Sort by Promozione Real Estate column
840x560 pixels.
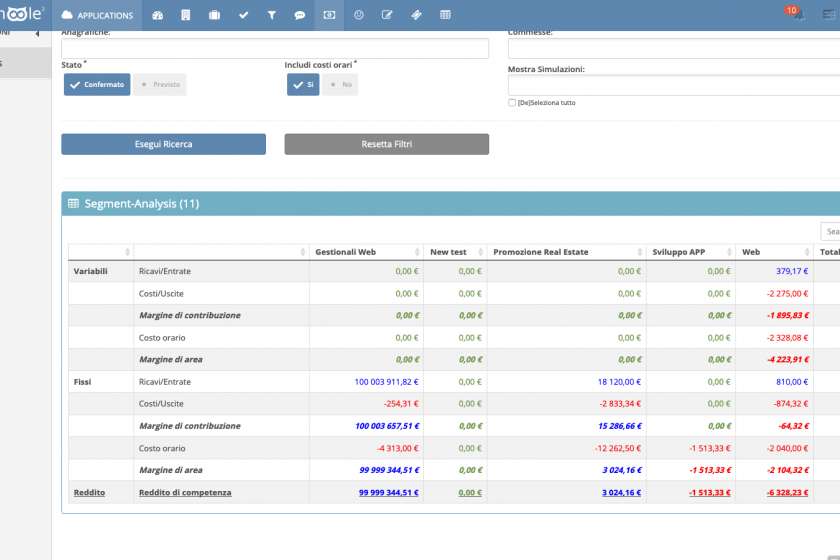[x=567, y=252]
